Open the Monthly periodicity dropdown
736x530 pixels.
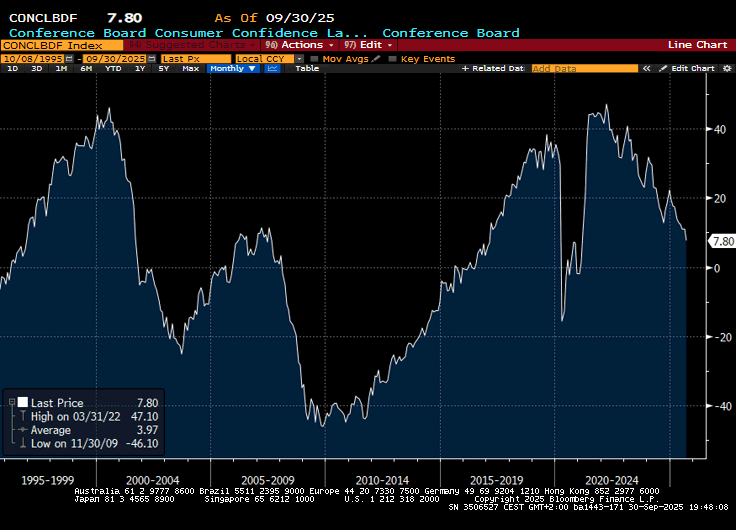(x=233, y=68)
